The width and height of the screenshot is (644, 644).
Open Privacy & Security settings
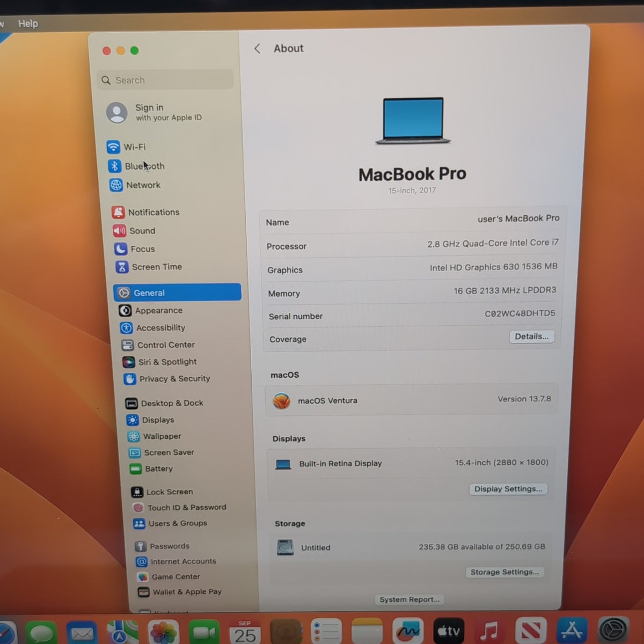[x=167, y=378]
